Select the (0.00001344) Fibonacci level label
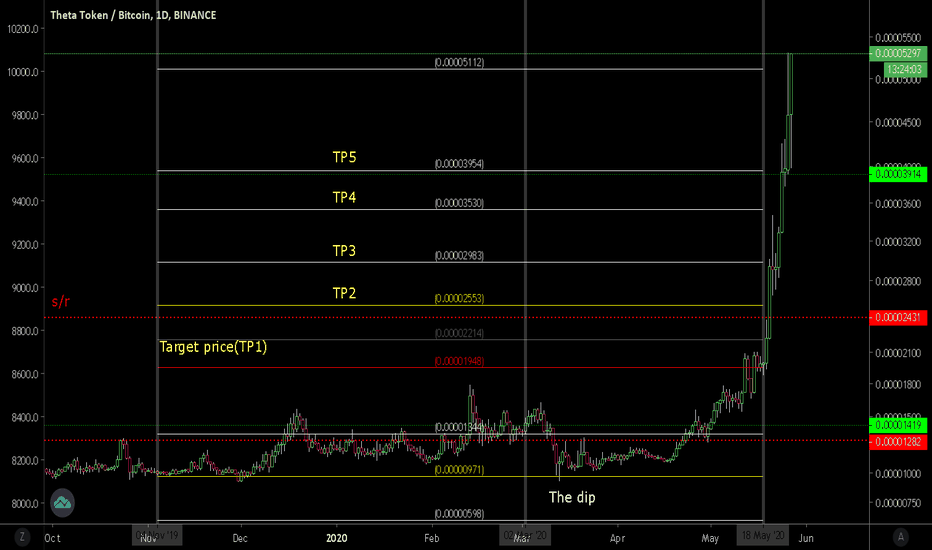 [459, 428]
